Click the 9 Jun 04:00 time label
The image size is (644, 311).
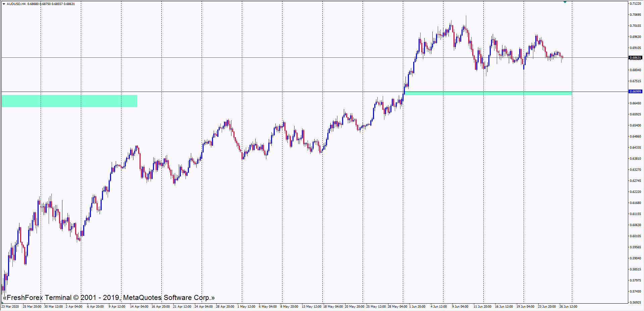coord(460,307)
